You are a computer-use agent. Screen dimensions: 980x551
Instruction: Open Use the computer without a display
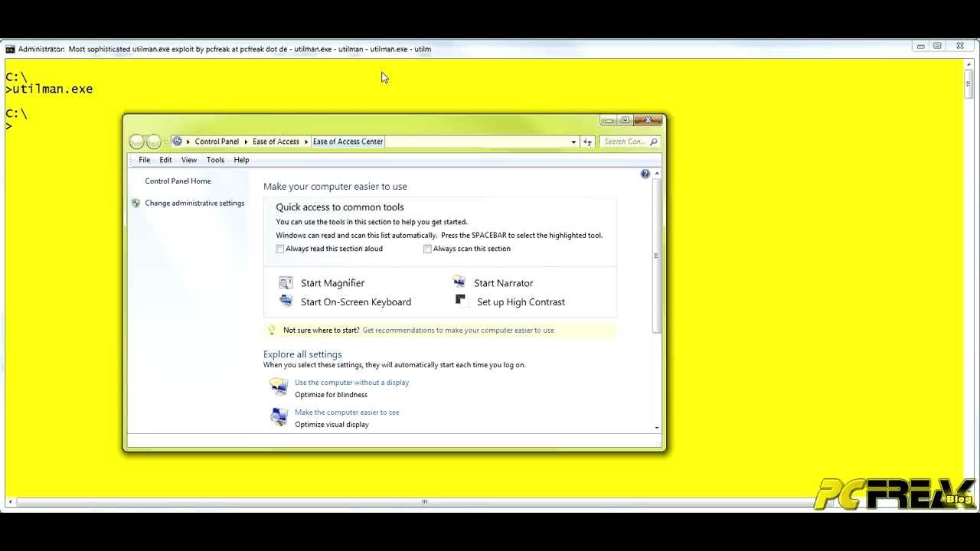[351, 383]
